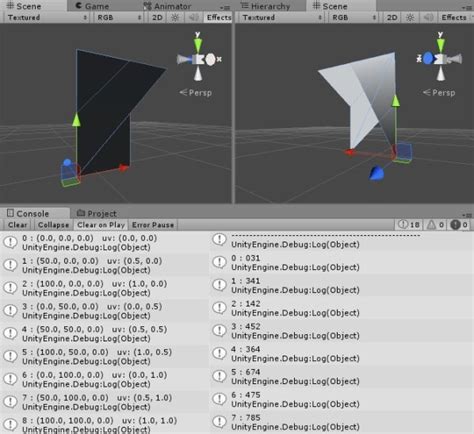474x434 pixels.
Task: Click green Y axis cone on left gizmo
Action: [x=198, y=45]
